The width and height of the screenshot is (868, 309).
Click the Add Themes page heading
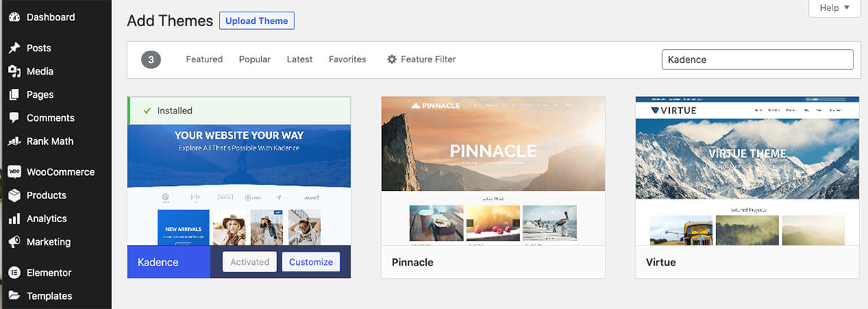tap(170, 21)
